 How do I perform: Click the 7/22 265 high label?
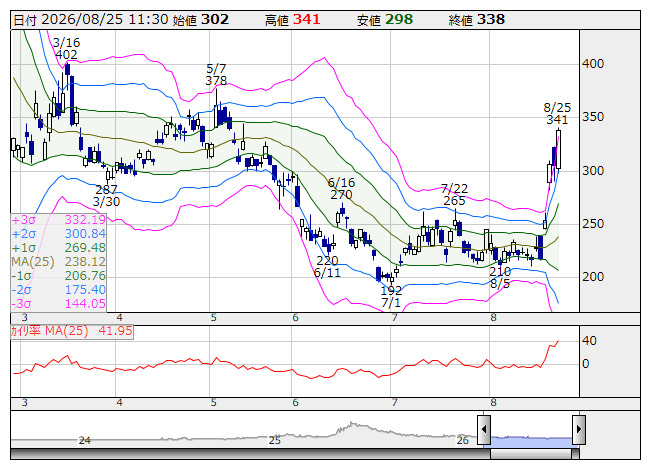(x=454, y=195)
